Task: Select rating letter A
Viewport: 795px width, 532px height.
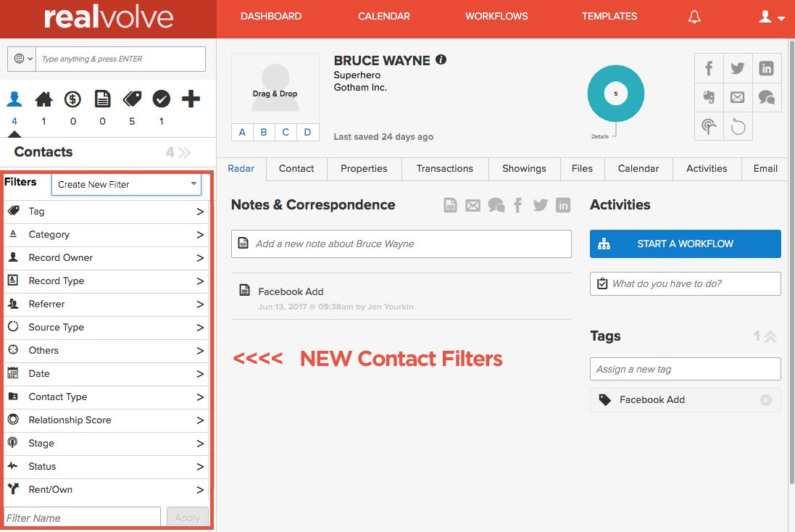Action: click(x=242, y=132)
